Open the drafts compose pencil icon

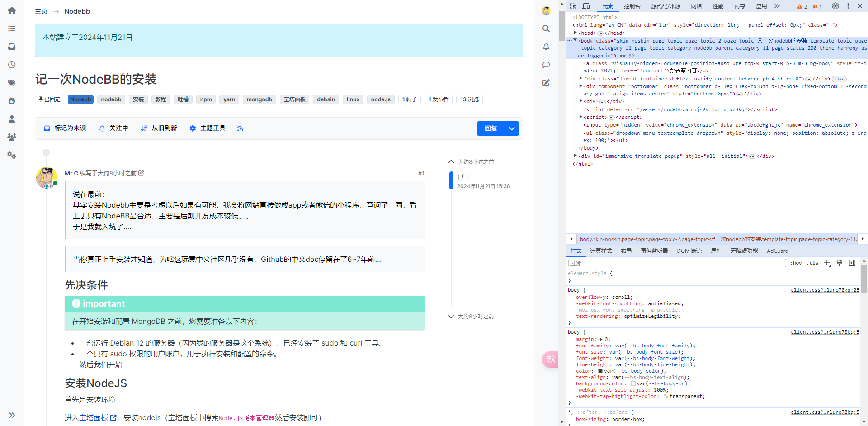(x=546, y=83)
